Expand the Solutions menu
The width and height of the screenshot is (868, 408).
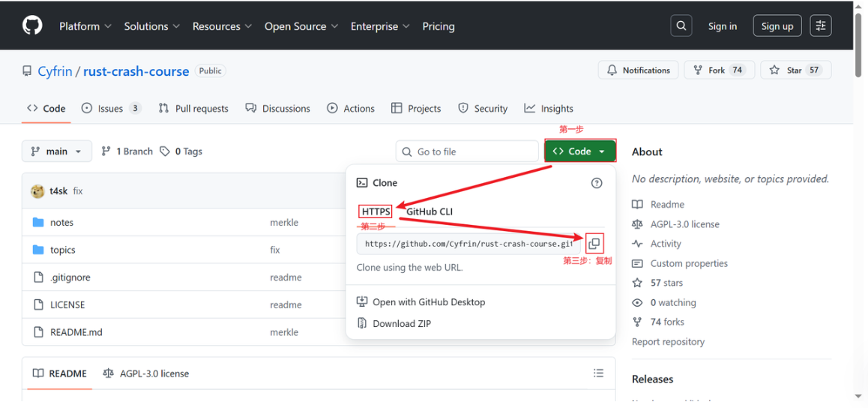(151, 26)
